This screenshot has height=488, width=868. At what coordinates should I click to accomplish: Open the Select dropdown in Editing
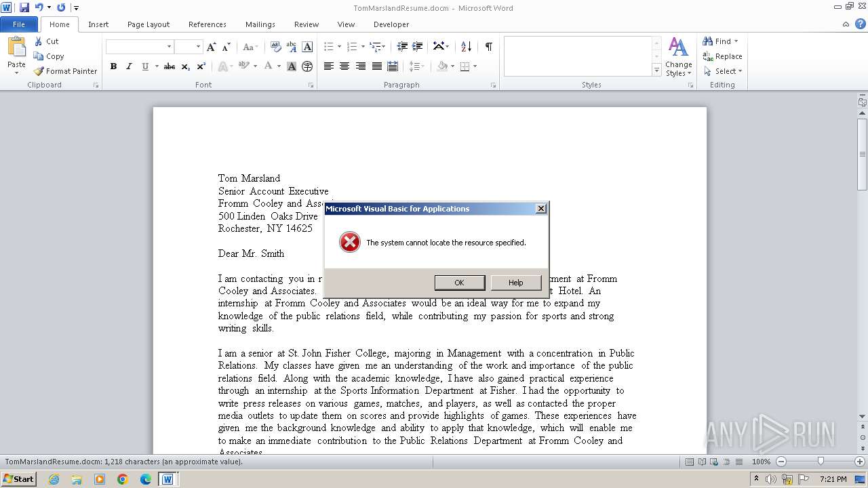pyautogui.click(x=723, y=71)
